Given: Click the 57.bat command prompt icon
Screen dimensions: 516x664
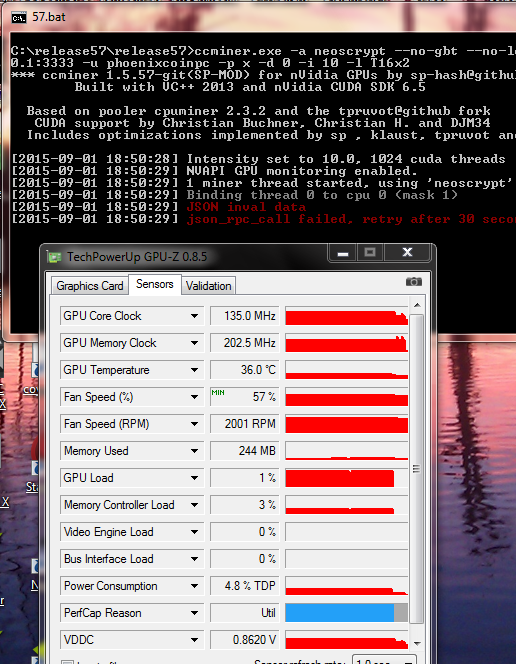Looking at the screenshot, I should (x=19, y=17).
